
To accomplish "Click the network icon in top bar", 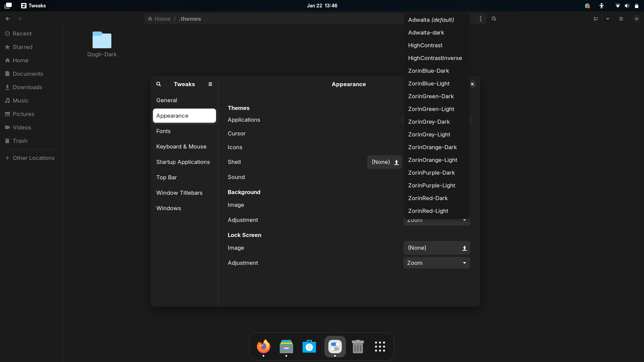I will pyautogui.click(x=618, y=6).
